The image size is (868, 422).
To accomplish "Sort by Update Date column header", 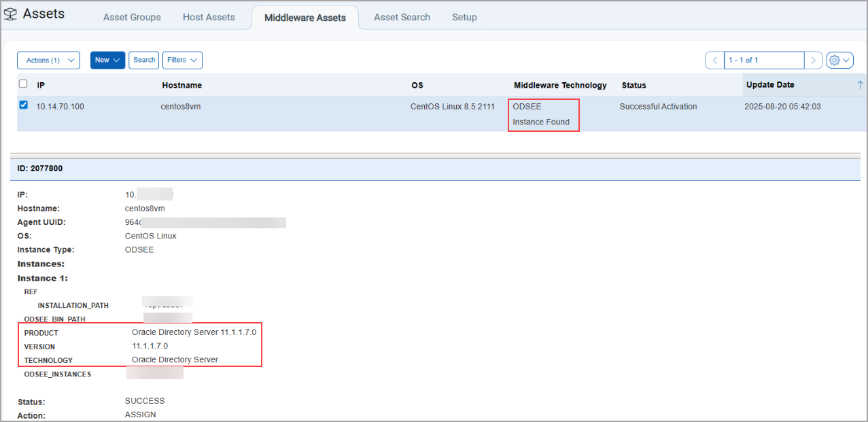I will 770,85.
